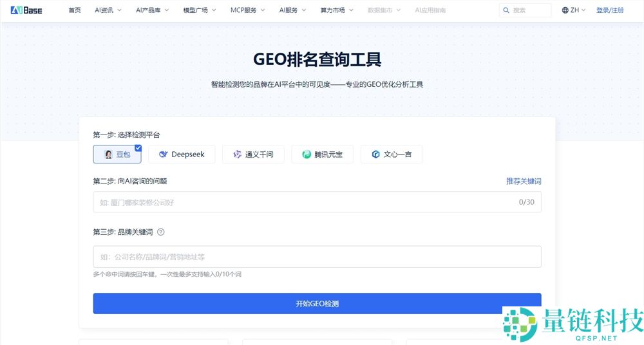Click the GEO排名查询工具 heading

pyautogui.click(x=317, y=60)
